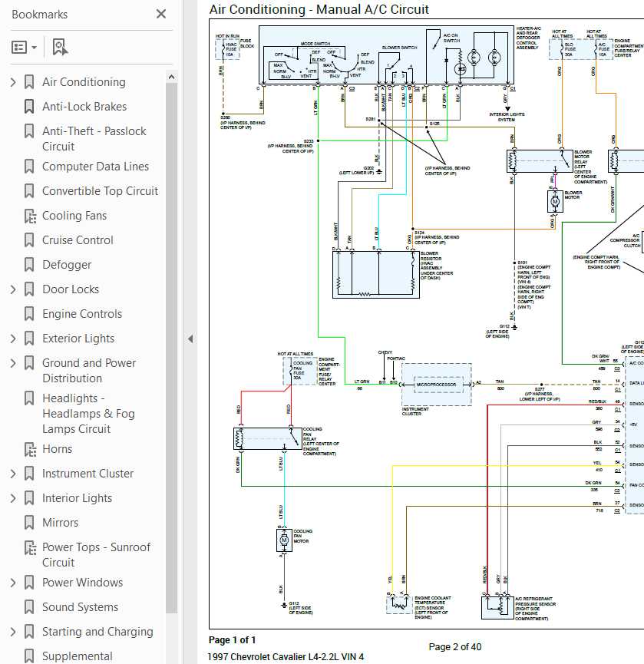Click the Page 2 of 40 label
Image resolution: width=644 pixels, height=664 pixels.
coord(454,646)
